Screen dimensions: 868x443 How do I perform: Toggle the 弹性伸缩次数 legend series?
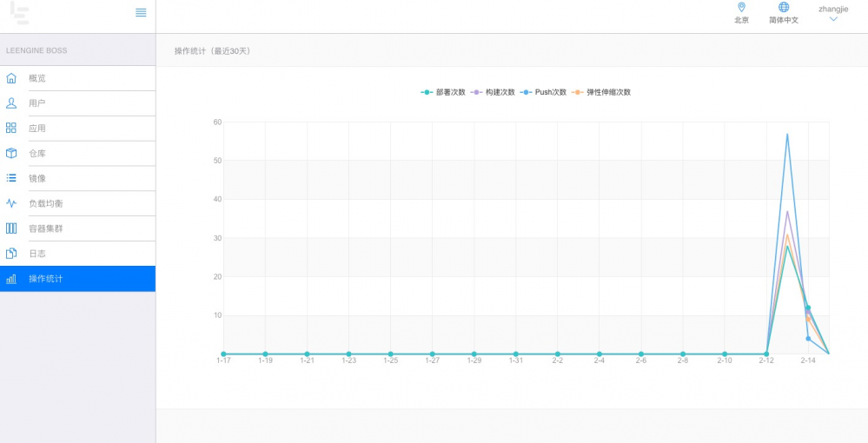[x=601, y=92]
